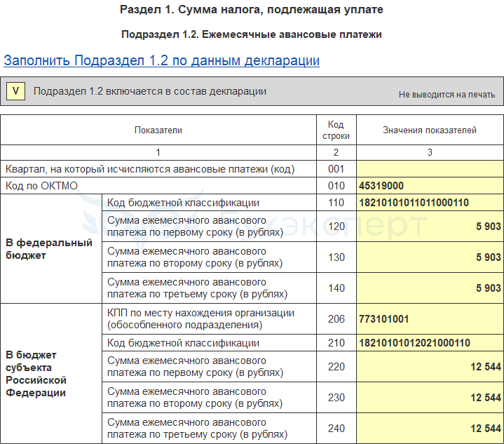Select the КБК field on line 110
The height and width of the screenshot is (444, 504).
(430, 203)
